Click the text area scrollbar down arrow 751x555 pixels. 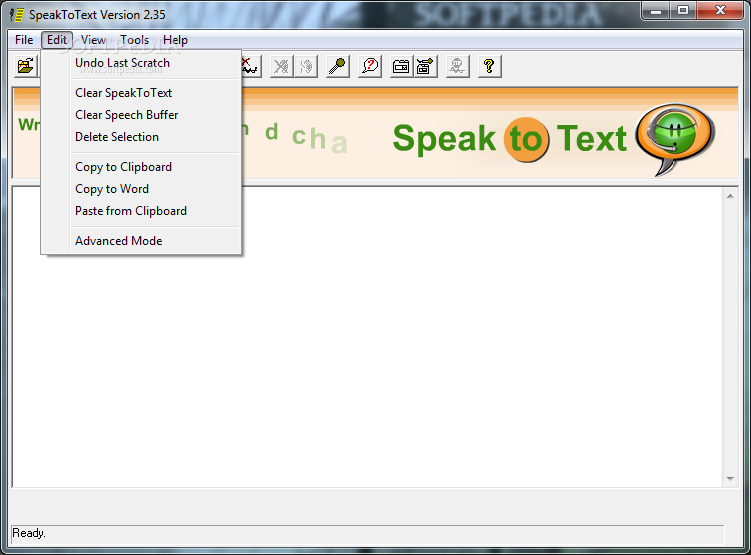pyautogui.click(x=730, y=479)
